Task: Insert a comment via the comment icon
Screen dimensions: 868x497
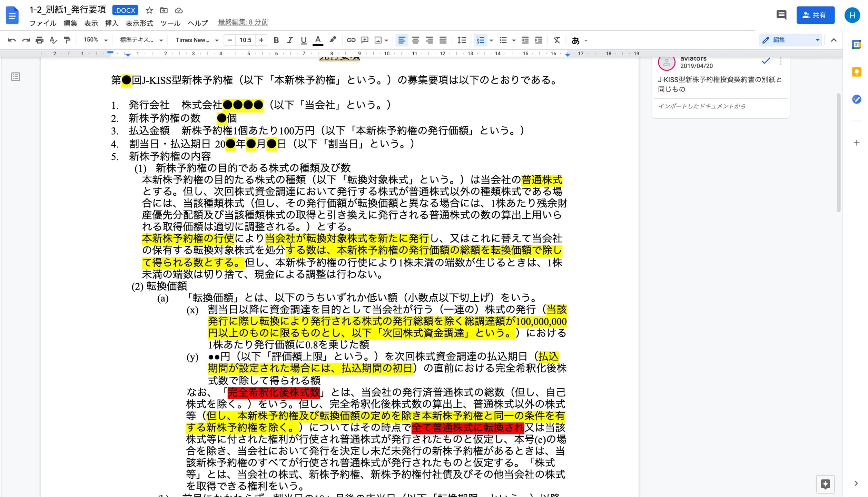Action: (365, 40)
